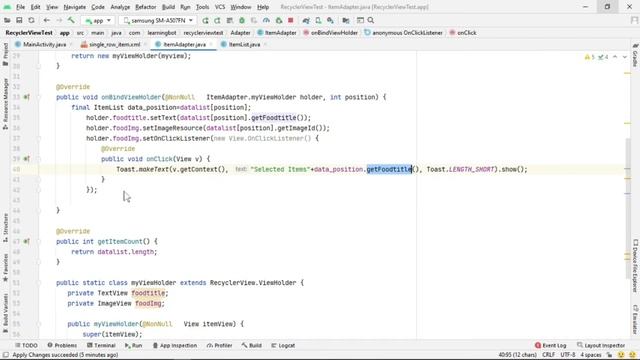Image resolution: width=640 pixels, height=360 pixels.
Task: Open the Analyze menu
Action: (120, 7)
